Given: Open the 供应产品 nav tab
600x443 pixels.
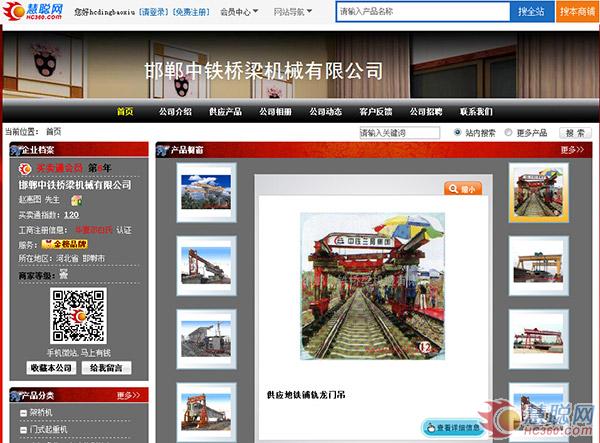Looking at the screenshot, I should tap(225, 111).
